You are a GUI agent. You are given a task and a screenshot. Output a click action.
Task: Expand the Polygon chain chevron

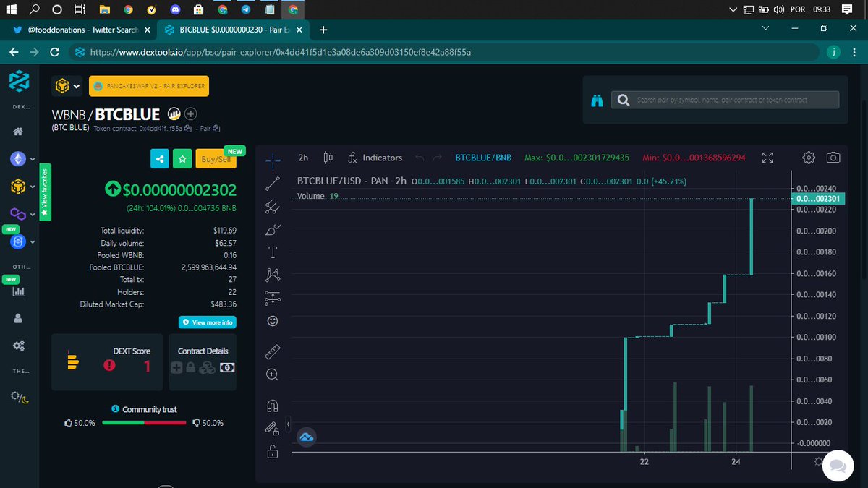coord(33,214)
